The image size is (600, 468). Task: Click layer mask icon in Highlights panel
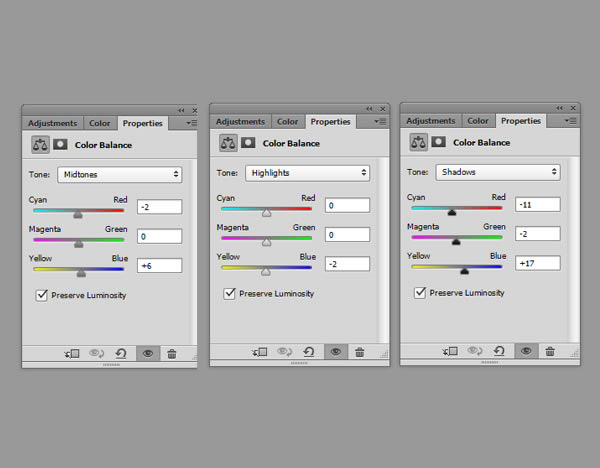click(x=248, y=143)
